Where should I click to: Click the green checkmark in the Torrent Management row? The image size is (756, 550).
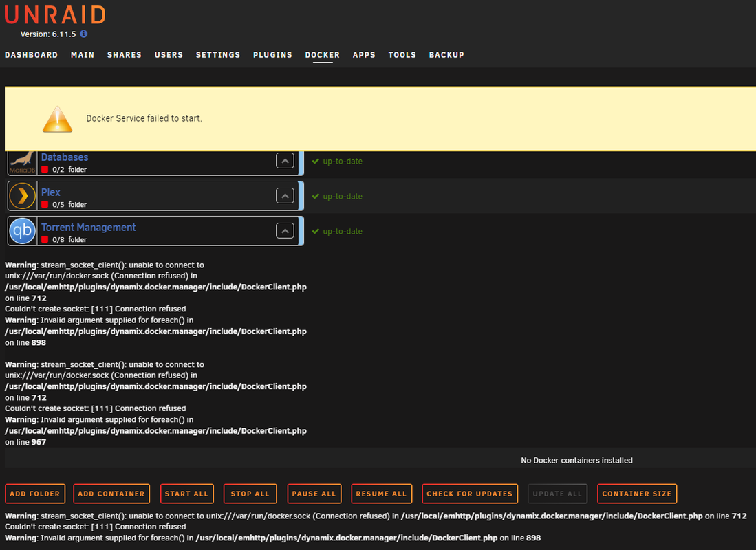315,232
